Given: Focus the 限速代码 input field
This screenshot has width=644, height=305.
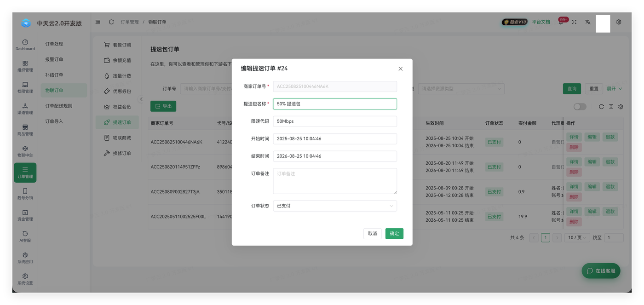Looking at the screenshot, I should [x=335, y=121].
